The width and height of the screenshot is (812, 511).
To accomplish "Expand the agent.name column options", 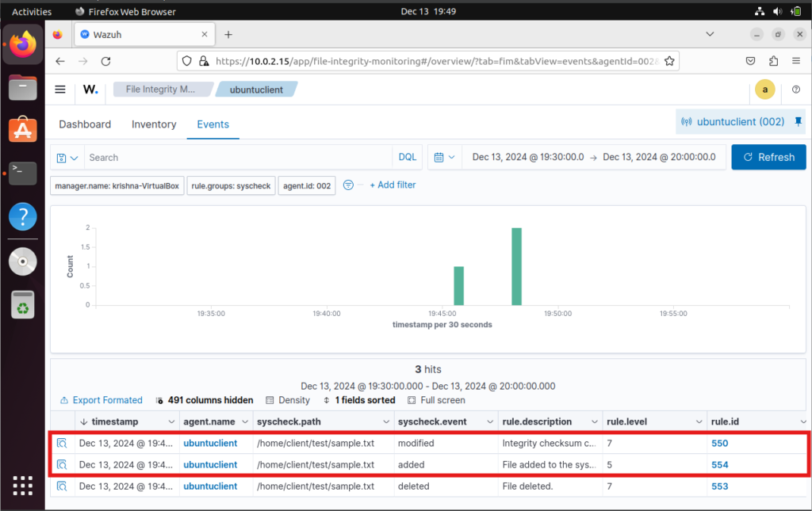I will click(245, 422).
